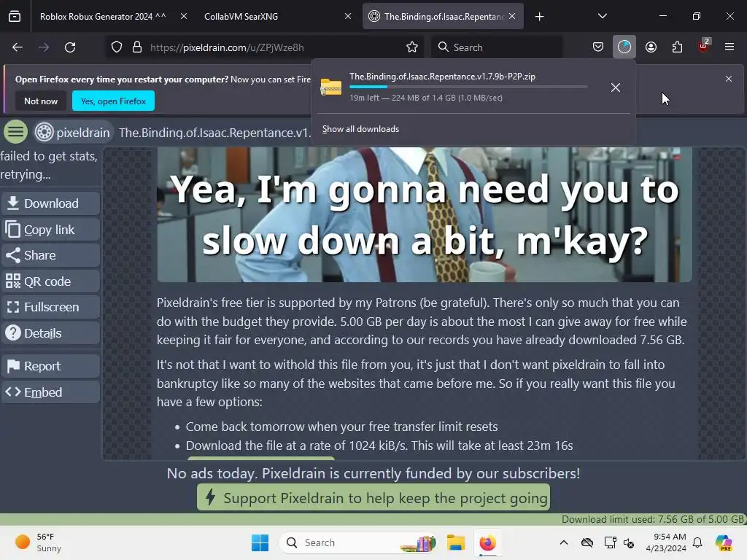This screenshot has width=747, height=560.
Task: Switch the viewer to Fullscreen
Action: click(51, 307)
